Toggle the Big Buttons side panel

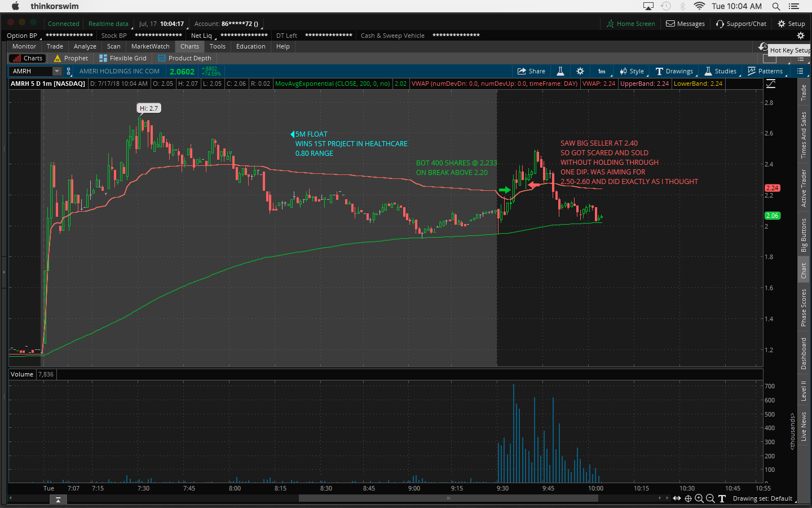point(804,235)
